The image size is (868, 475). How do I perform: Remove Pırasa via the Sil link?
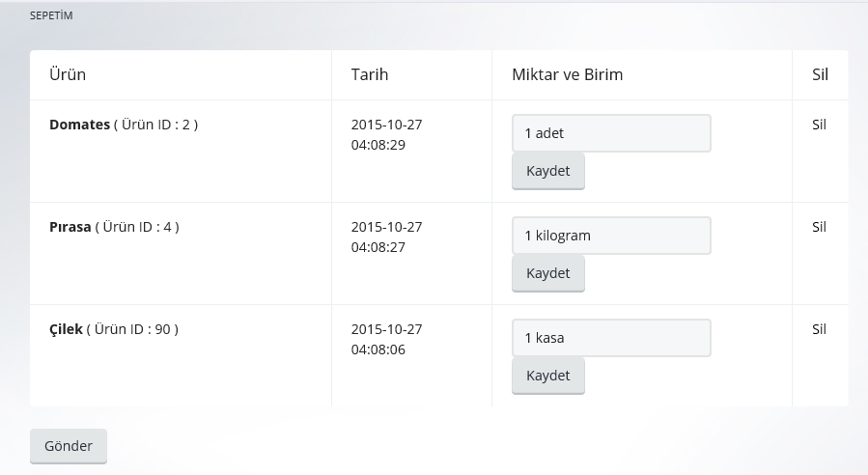click(819, 227)
